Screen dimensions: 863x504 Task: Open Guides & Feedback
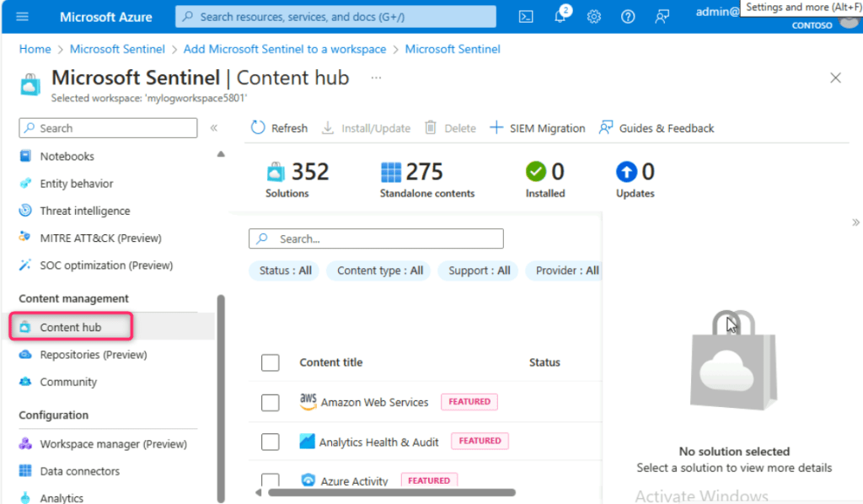click(656, 128)
